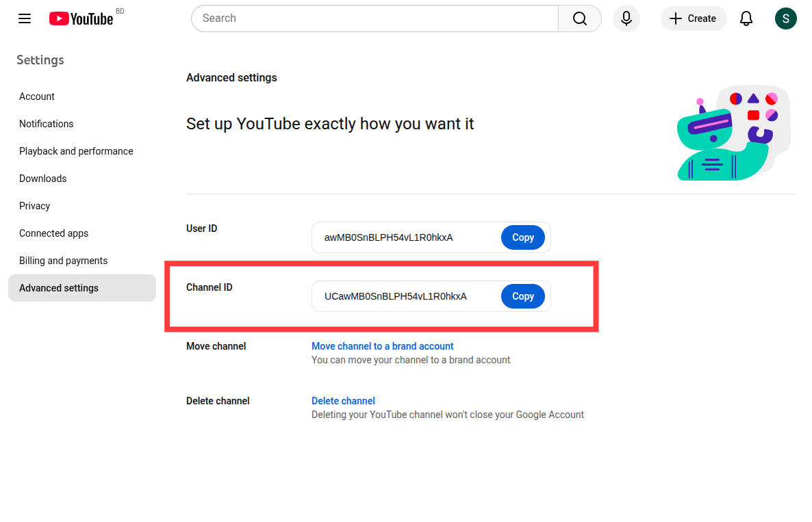Copy the Channel ID
Viewport: 812px width, 522px height.
(x=522, y=296)
